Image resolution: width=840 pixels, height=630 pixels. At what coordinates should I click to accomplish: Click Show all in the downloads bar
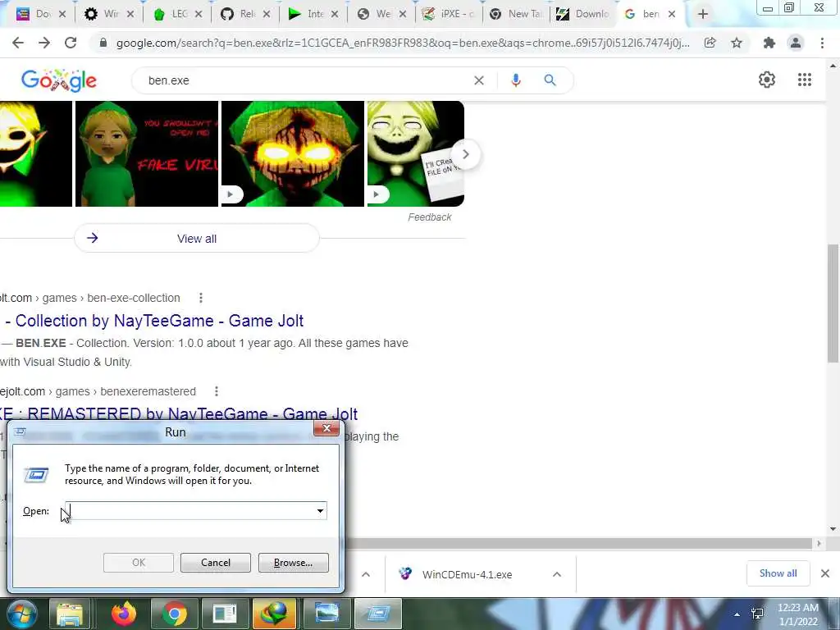778,573
